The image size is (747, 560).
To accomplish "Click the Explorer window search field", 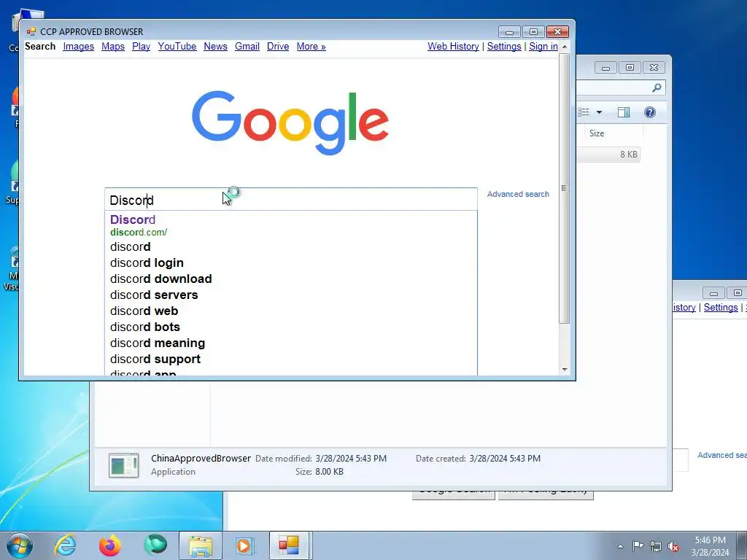I will (x=619, y=87).
